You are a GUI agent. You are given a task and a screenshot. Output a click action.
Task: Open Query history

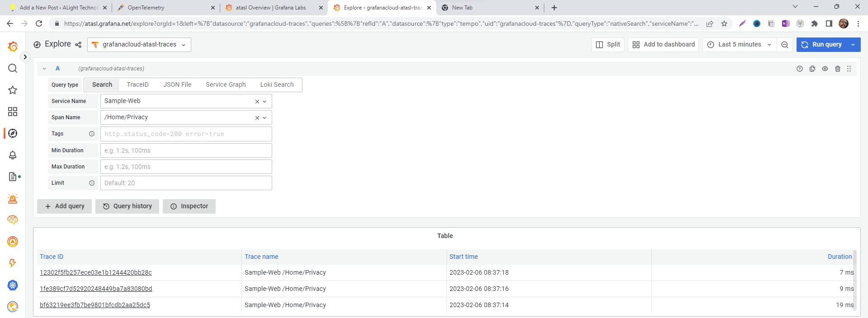click(127, 206)
